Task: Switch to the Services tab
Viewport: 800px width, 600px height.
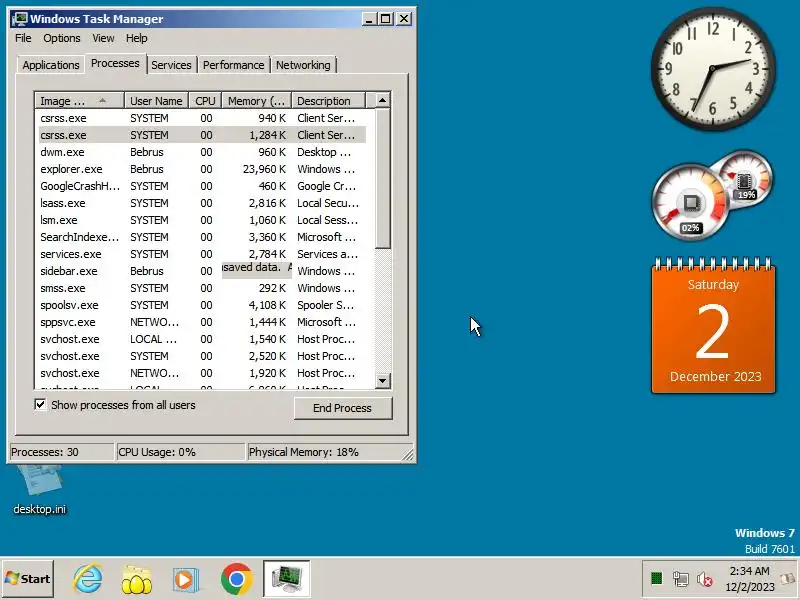Action: click(171, 65)
